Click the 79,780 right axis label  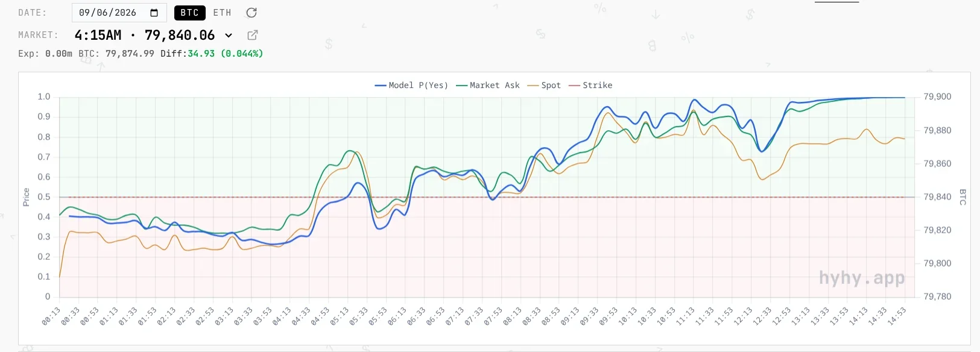tap(937, 297)
